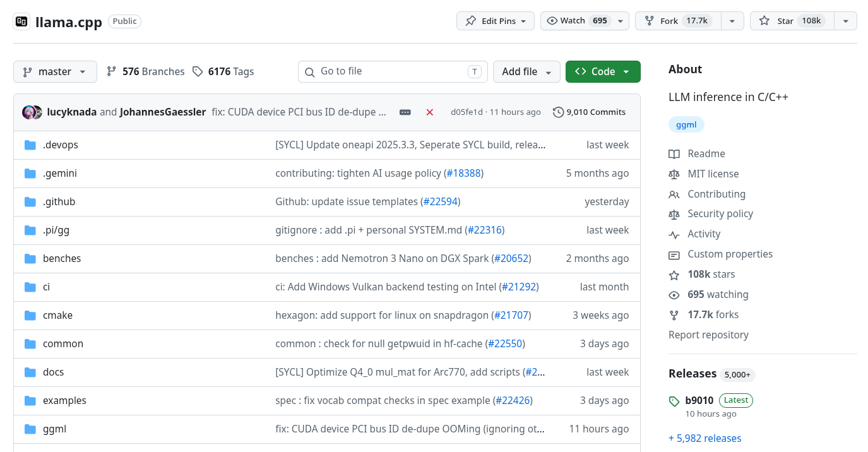Screen dimensions: 868x452
Task: Click the Readme book icon
Action: click(674, 154)
